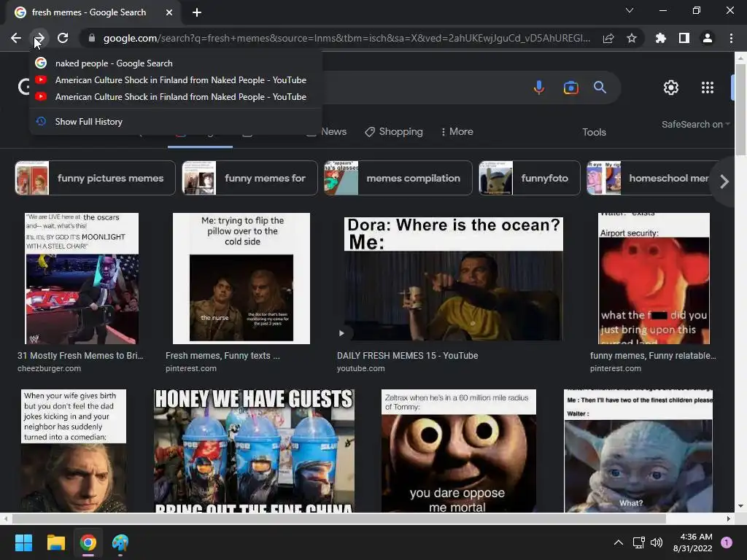747x560 pixels.
Task: Select the 'funny memes for' suggestion chip
Action: 249,178
